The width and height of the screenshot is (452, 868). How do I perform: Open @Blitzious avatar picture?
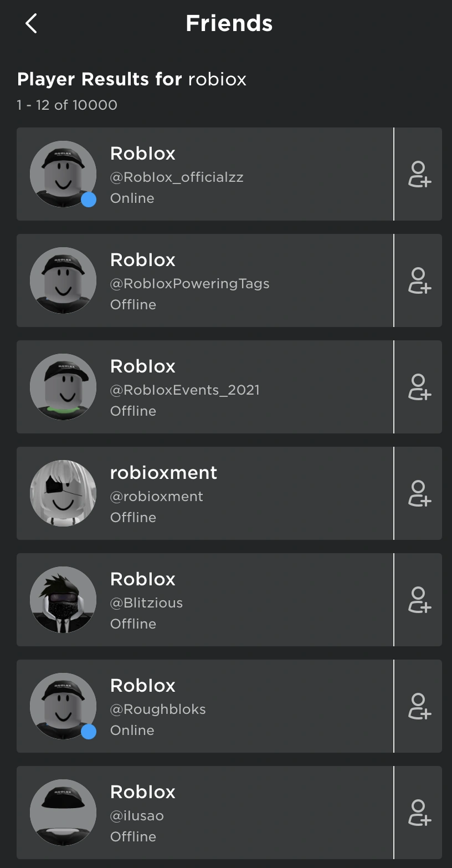[63, 600]
